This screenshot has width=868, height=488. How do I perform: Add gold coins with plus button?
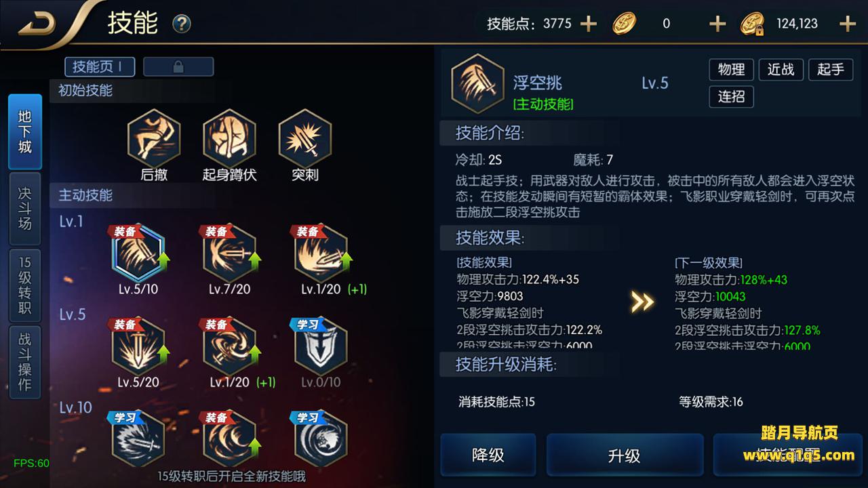pyautogui.click(x=717, y=24)
